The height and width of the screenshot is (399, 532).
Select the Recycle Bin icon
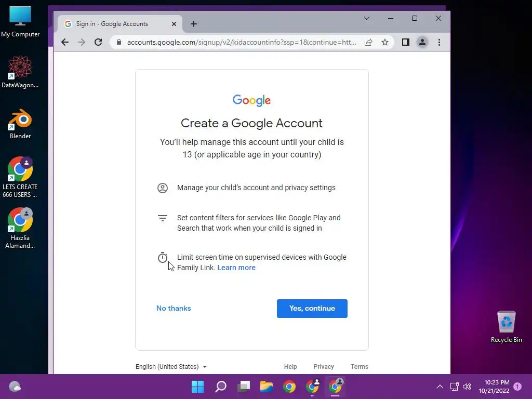pos(506,327)
